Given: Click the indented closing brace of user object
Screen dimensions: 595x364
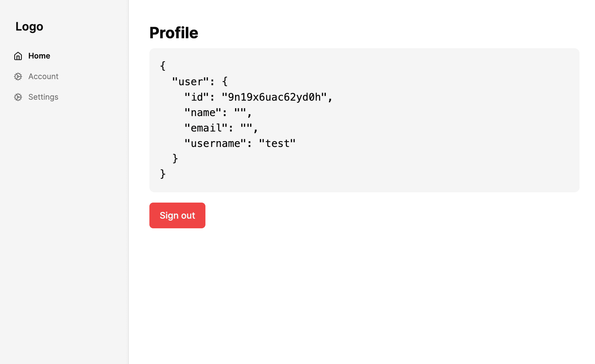Looking at the screenshot, I should (x=175, y=159).
